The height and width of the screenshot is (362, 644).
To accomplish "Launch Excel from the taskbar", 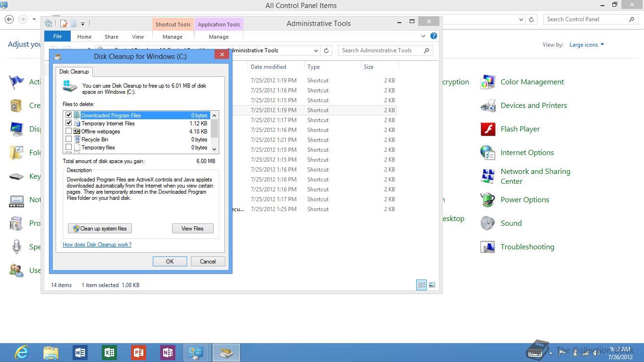I will [109, 353].
